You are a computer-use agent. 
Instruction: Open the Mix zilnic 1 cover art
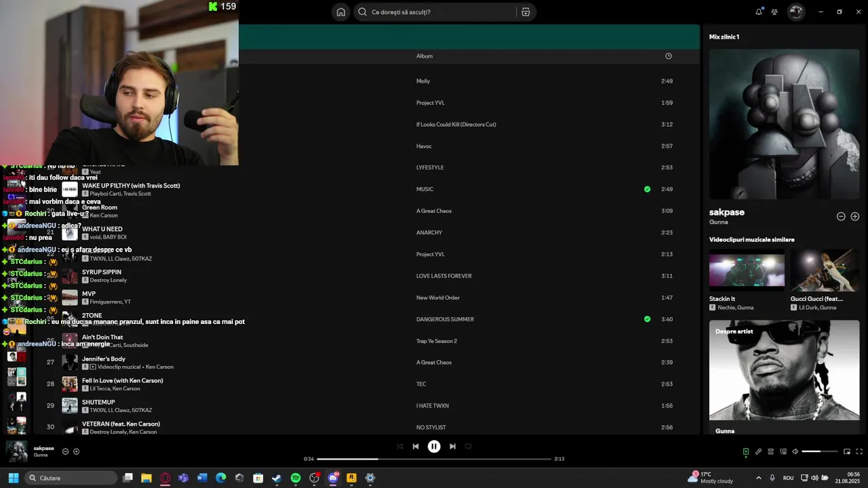click(x=785, y=124)
